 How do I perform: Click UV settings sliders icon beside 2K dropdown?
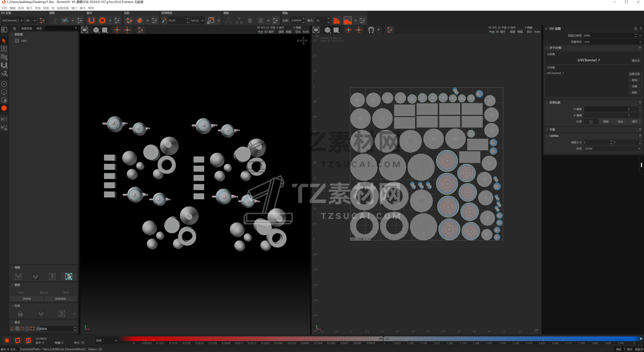pyautogui.click(x=42, y=20)
